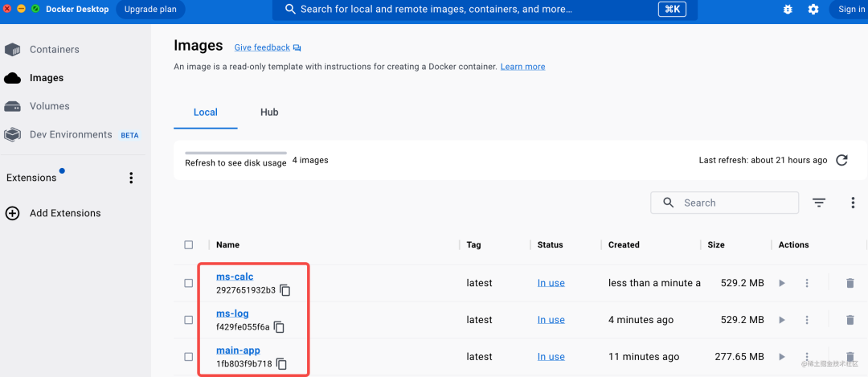
Task: Run the ms-calc image
Action: [x=781, y=283]
